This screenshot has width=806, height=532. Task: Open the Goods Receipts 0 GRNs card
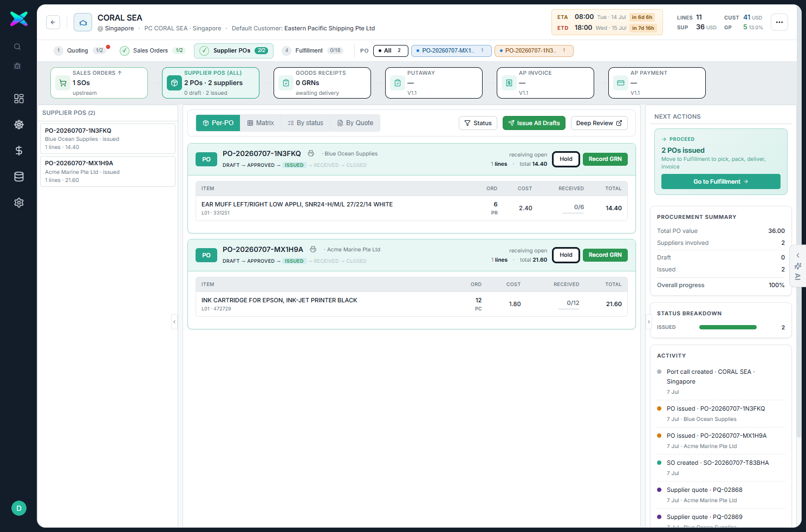pyautogui.click(x=322, y=83)
